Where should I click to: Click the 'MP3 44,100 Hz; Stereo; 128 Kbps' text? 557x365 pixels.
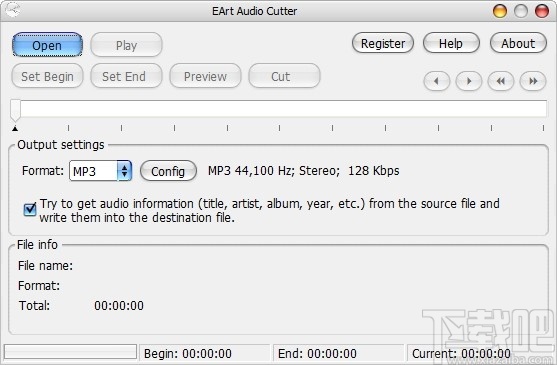pyautogui.click(x=304, y=171)
